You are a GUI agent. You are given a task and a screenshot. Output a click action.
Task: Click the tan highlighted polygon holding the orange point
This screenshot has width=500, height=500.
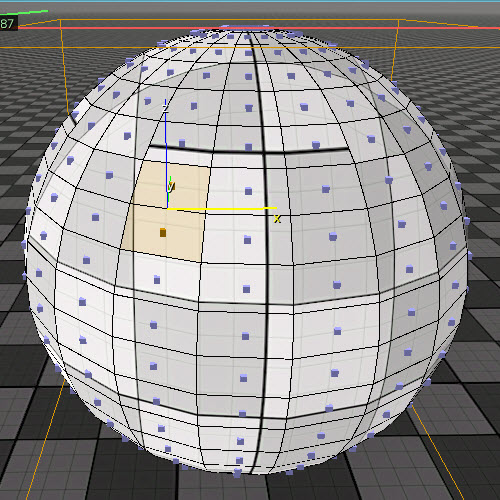click(163, 232)
